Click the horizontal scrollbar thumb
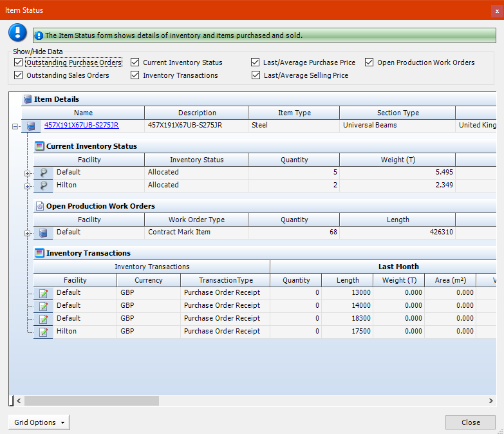This screenshot has width=504, height=434. pos(90,401)
